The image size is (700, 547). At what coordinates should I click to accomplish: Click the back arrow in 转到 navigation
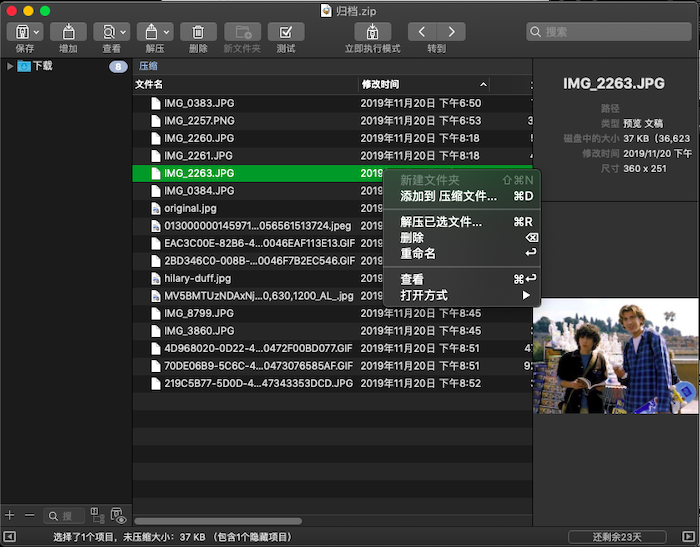422,32
